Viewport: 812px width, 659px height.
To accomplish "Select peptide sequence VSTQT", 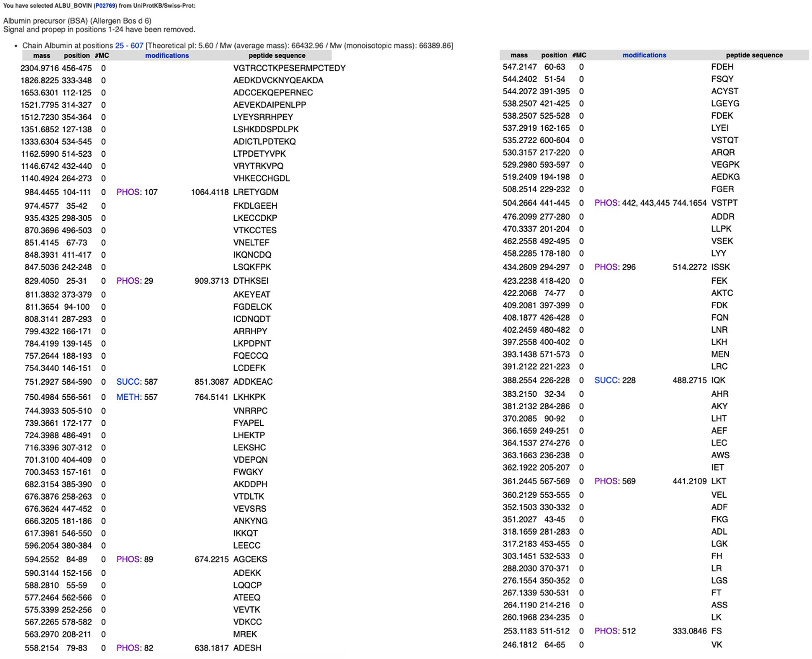I will point(725,140).
